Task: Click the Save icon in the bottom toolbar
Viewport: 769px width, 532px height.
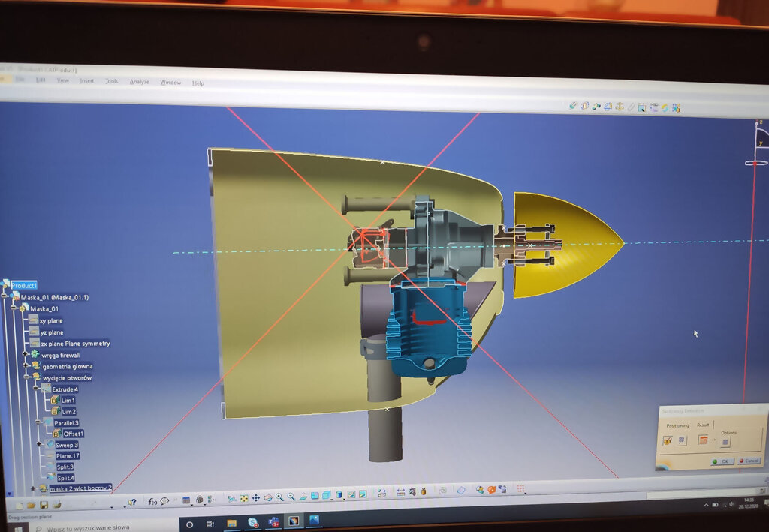Action: click(x=43, y=505)
